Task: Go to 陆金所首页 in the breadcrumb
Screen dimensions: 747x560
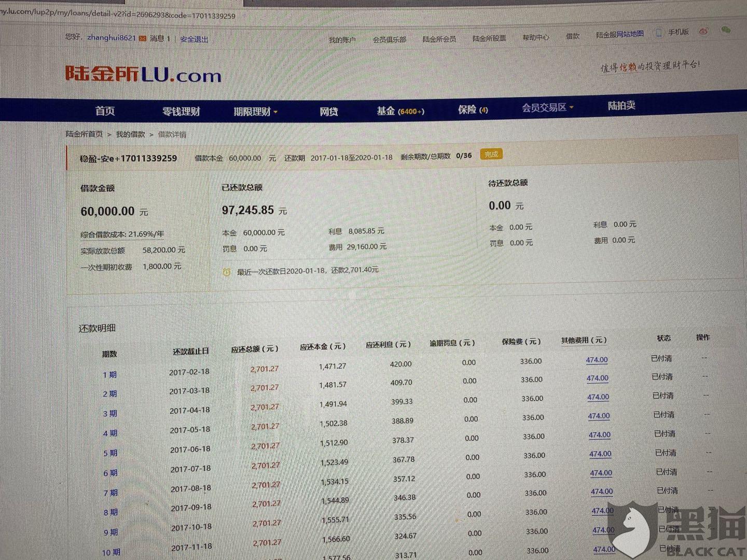Action: coord(84,134)
